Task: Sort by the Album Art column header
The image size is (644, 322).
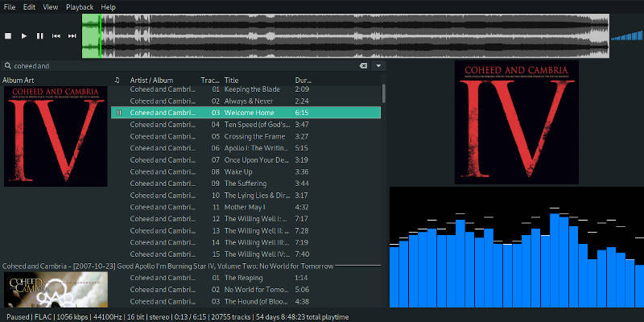Action: click(19, 80)
